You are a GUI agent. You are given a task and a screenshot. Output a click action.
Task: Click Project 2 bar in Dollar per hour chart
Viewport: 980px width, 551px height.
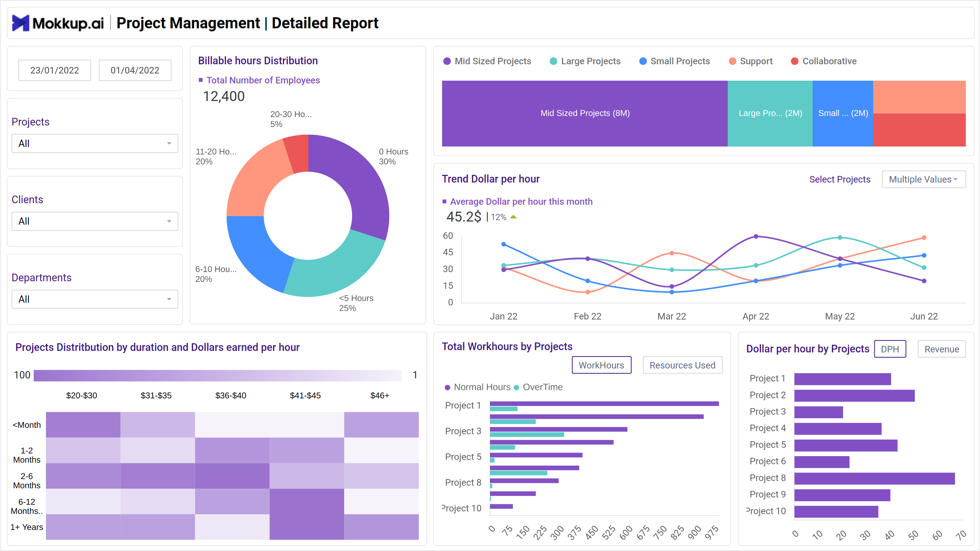[x=854, y=396]
